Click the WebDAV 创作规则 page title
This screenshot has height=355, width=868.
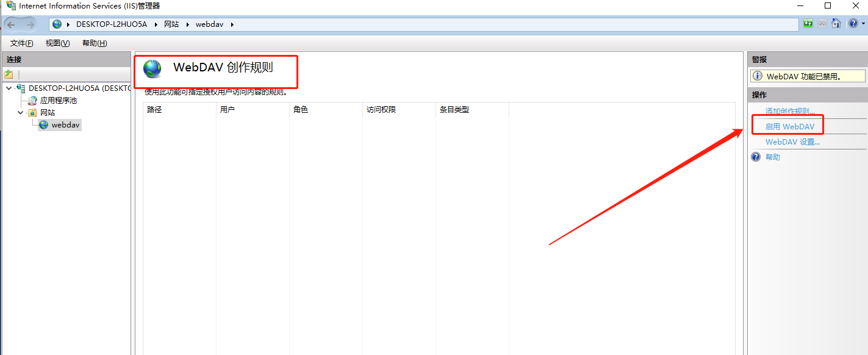[223, 67]
